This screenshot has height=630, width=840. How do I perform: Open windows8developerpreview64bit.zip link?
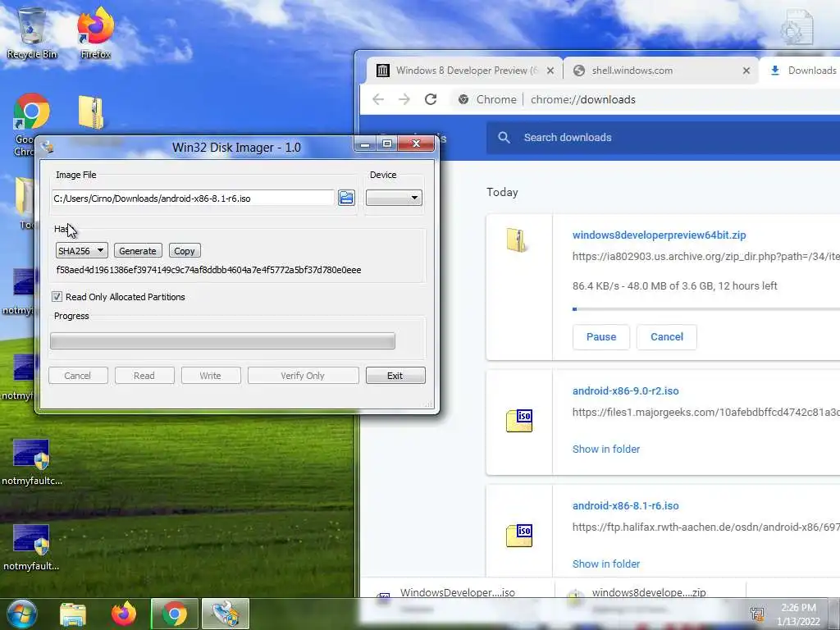659,235
